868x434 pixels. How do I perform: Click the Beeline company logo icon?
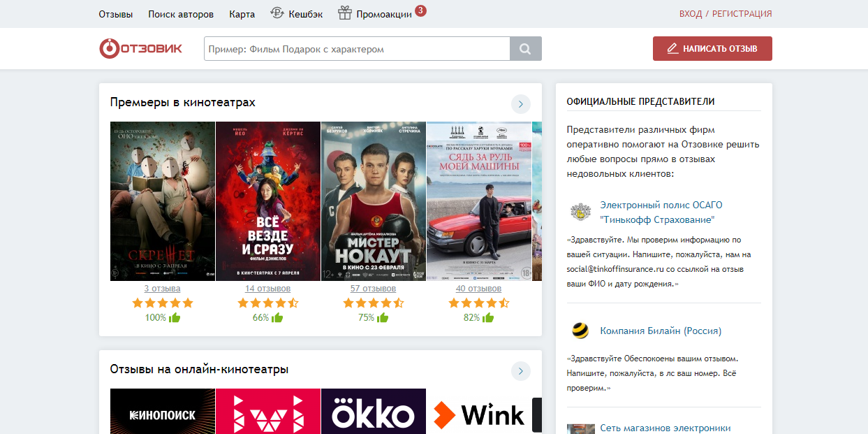pyautogui.click(x=580, y=331)
